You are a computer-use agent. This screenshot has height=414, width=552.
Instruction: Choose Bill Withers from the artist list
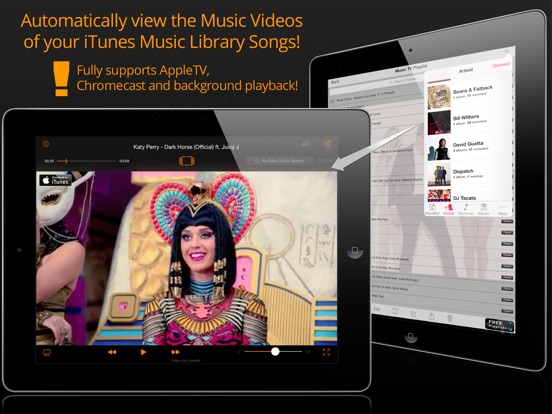469,121
